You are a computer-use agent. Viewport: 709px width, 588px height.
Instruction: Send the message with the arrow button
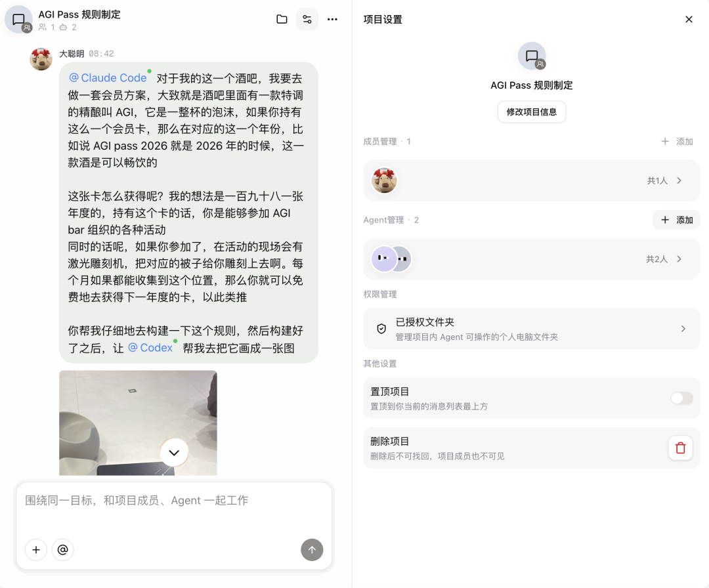point(312,549)
